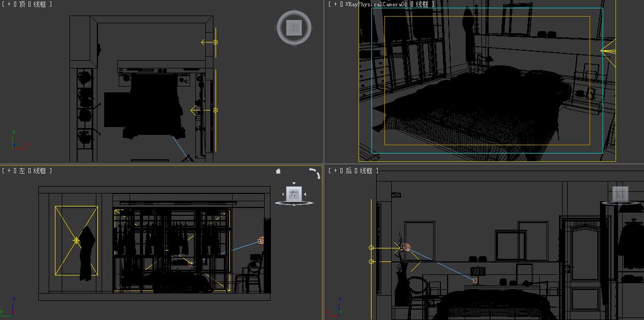Viewport: 644px width, 320px height.
Task: Open the 线框 shading menu in the camera viewport
Action: point(422,4)
